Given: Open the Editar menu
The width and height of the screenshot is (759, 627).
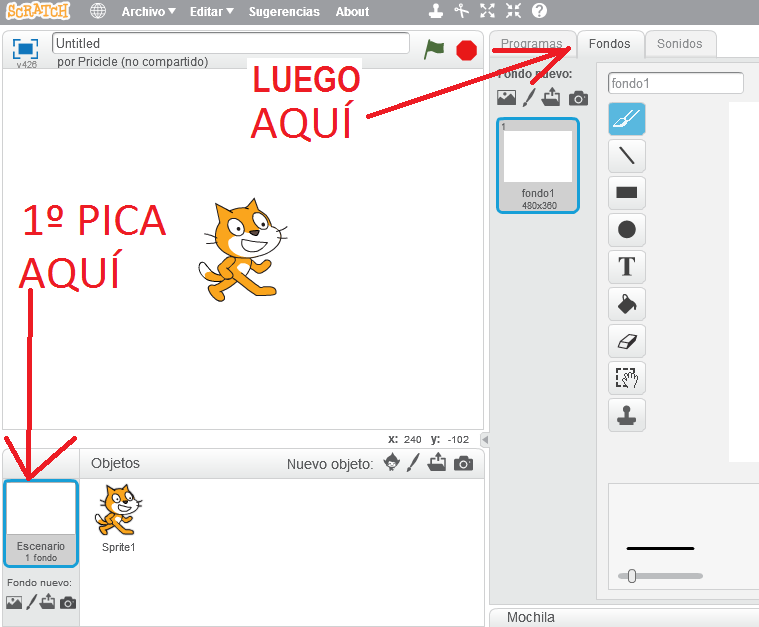Looking at the screenshot, I should tap(212, 12).
